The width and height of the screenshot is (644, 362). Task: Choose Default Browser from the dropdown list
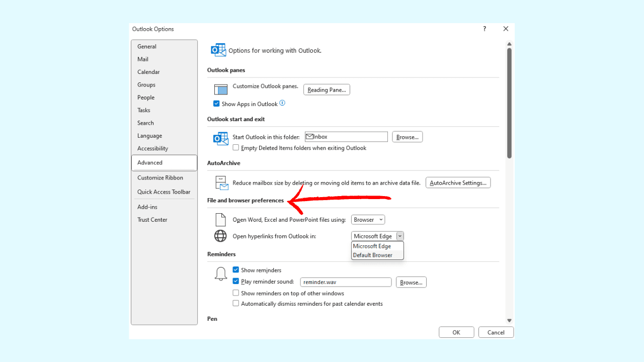click(x=372, y=255)
